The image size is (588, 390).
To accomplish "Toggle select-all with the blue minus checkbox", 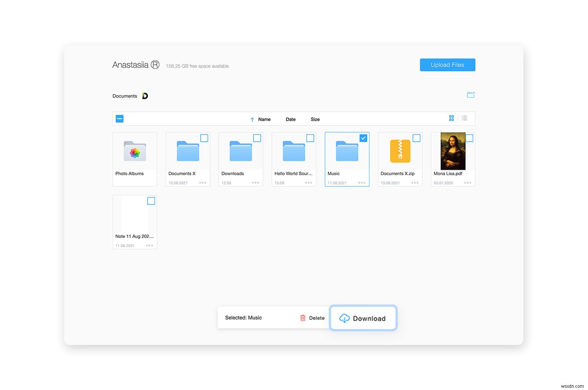I will tap(119, 118).
